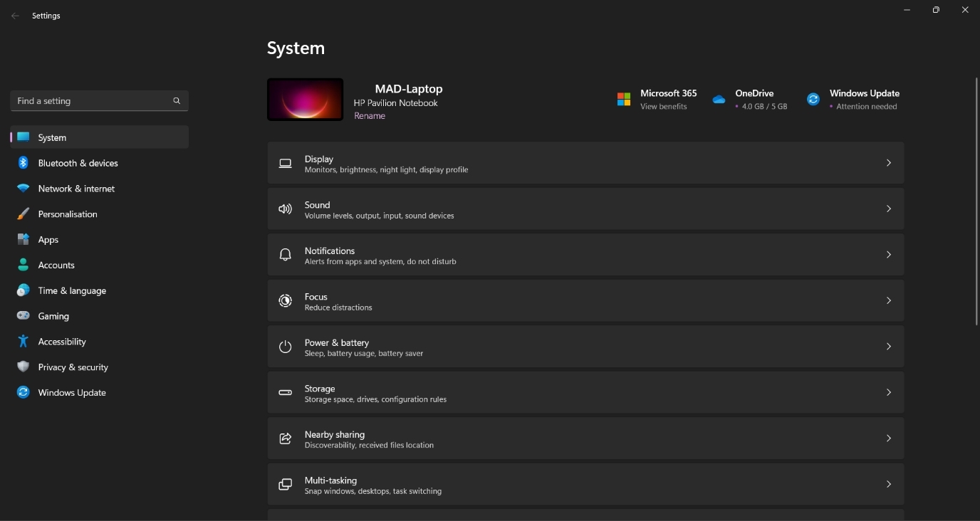Open View benefits under Microsoft 365

click(663, 106)
